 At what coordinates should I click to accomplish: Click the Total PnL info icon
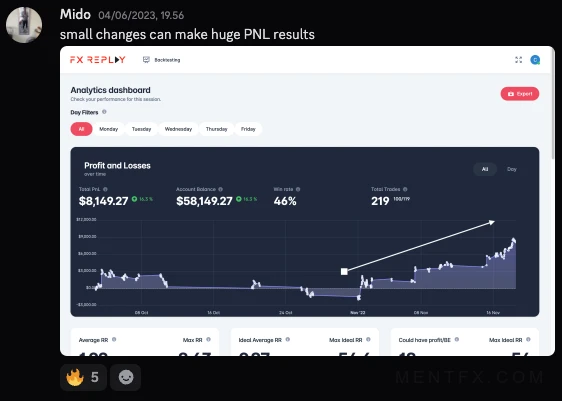105,189
